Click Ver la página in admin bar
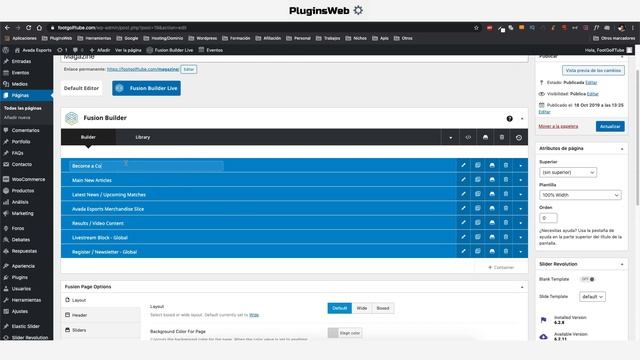Screen dimensions: 640x360 pyautogui.click(x=128, y=50)
